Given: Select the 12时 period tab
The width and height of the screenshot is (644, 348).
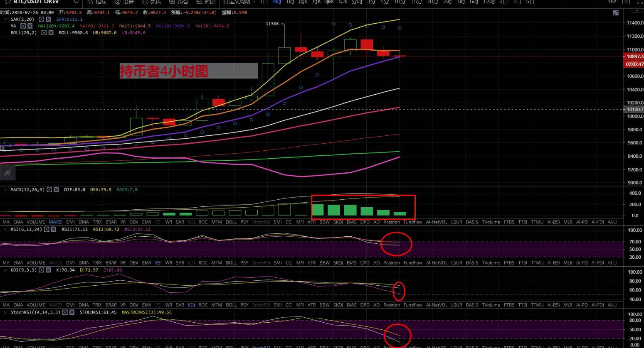Looking at the screenshot, I should coord(489,2).
